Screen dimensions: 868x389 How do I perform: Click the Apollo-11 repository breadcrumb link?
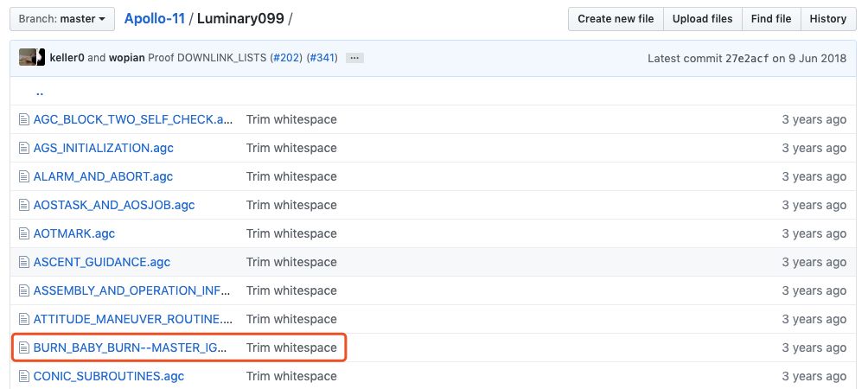coord(154,18)
